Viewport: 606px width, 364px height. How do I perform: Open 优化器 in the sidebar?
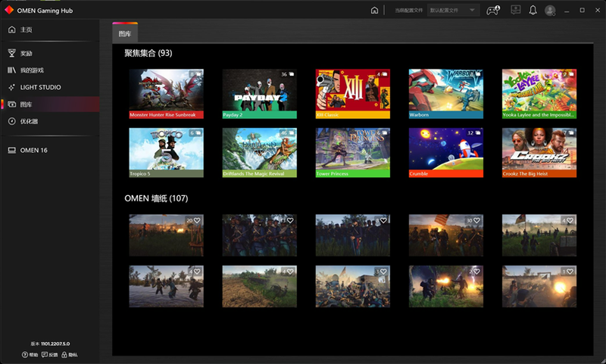29,121
